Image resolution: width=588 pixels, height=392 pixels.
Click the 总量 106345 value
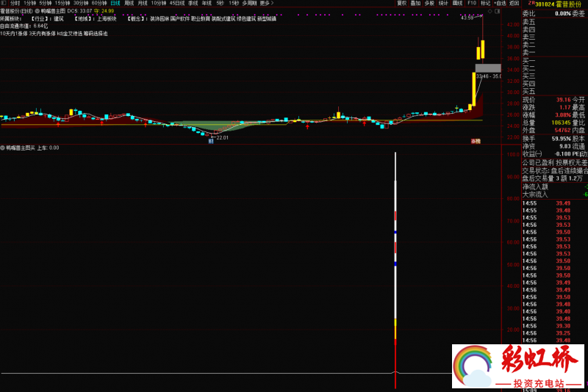[561, 123]
